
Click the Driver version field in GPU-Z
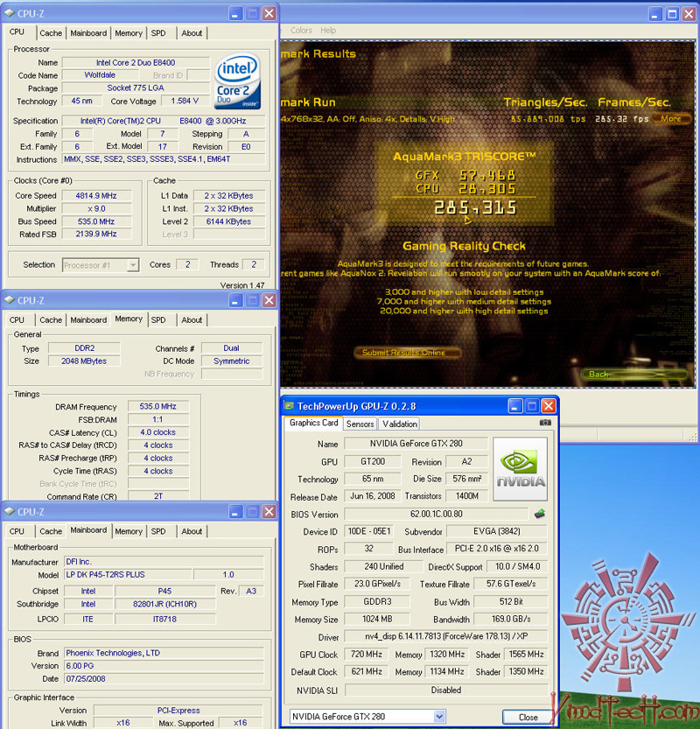click(x=445, y=636)
